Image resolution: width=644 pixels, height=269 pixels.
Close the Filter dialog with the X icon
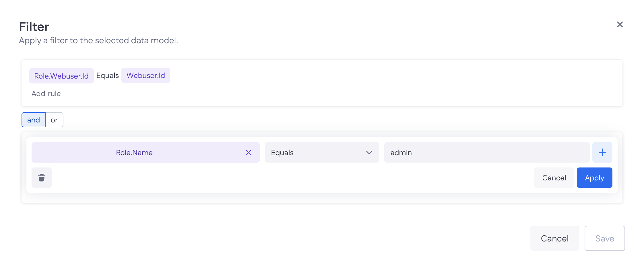point(620,25)
